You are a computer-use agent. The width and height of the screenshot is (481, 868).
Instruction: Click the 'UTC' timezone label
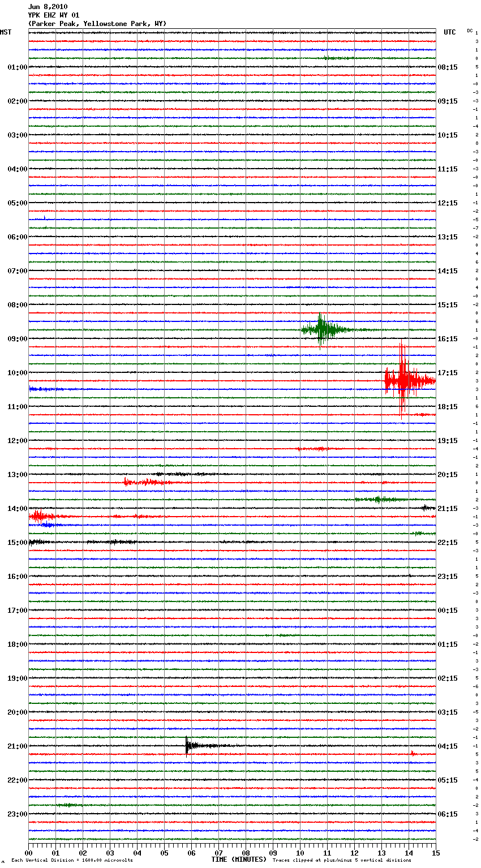[x=450, y=32]
